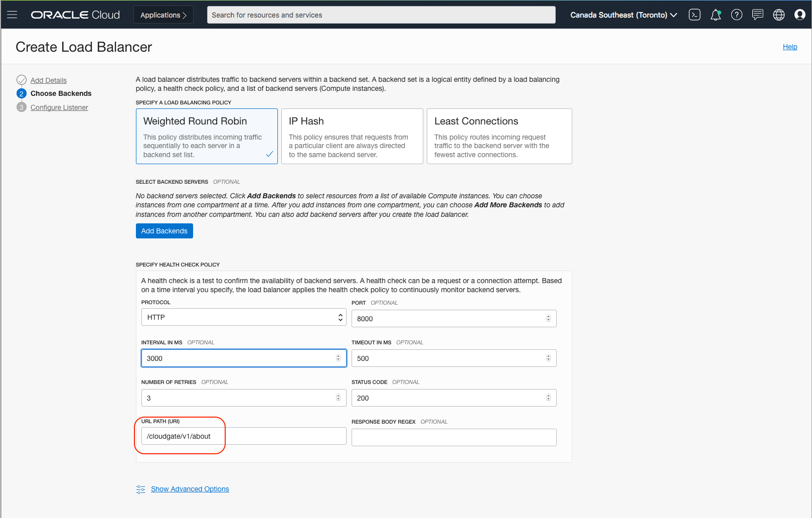Image resolution: width=812 pixels, height=518 pixels.
Task: Expand the Applications menu
Action: [164, 15]
